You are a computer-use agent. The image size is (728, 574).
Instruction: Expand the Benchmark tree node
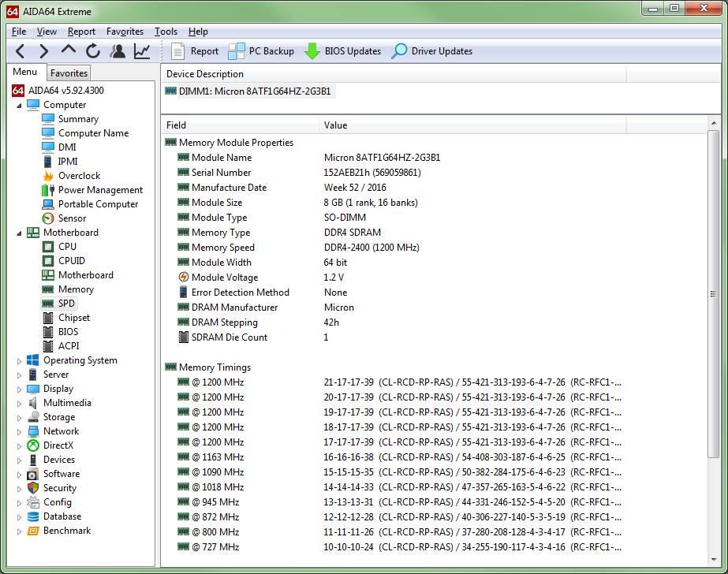coord(20,531)
